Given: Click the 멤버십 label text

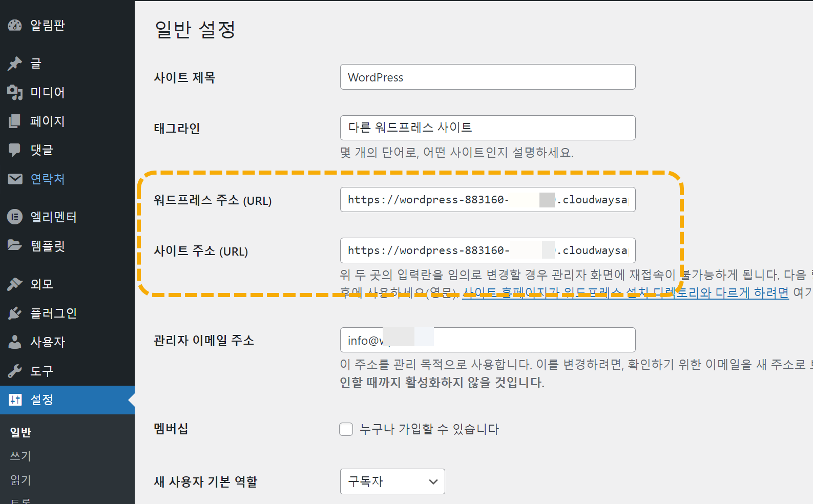Looking at the screenshot, I should tap(171, 429).
